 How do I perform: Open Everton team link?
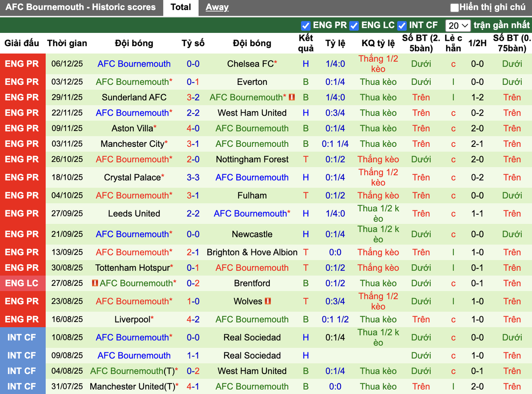pyautogui.click(x=252, y=82)
